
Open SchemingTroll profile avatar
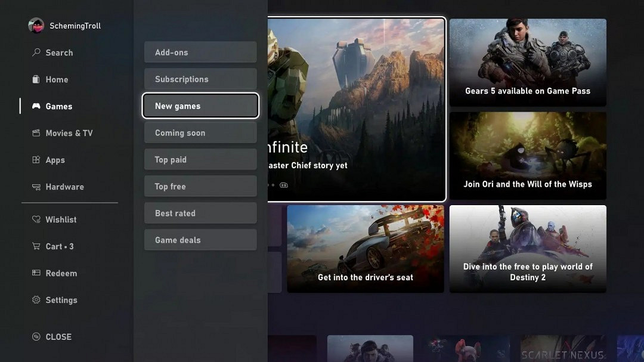(36, 26)
